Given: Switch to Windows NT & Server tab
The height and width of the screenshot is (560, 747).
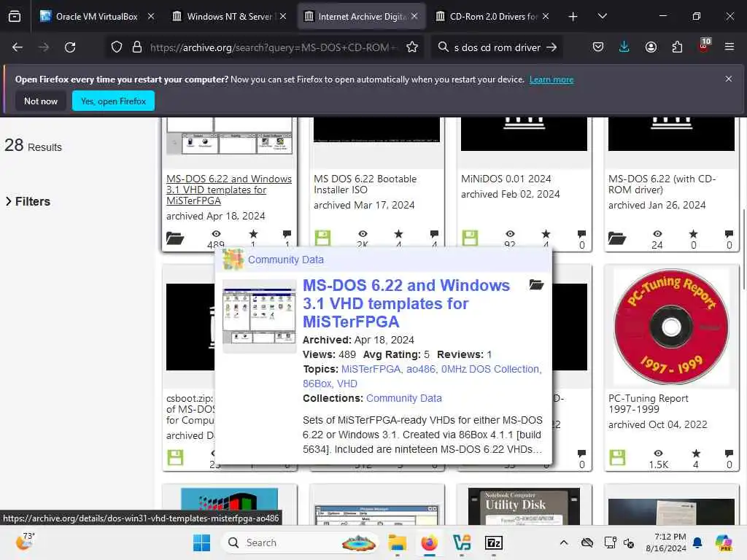Looking at the screenshot, I should tap(228, 17).
